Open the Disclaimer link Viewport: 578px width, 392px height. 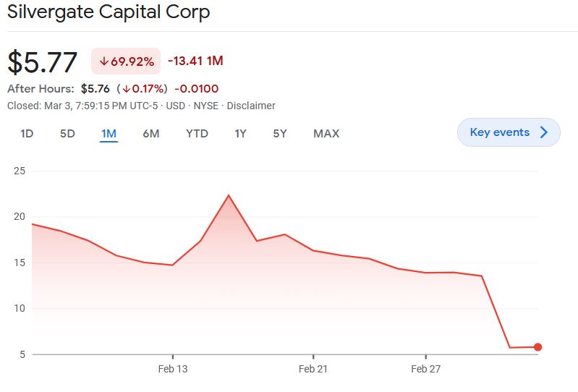pyautogui.click(x=251, y=106)
